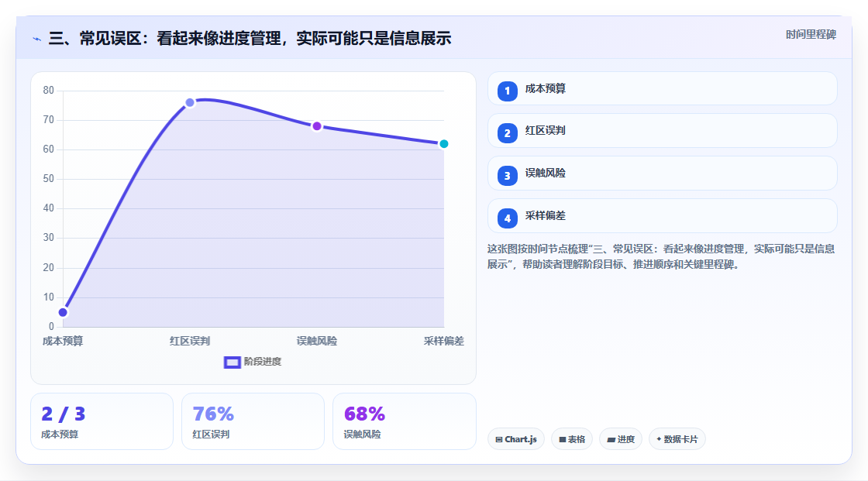
Task: Click the description paragraph starting 这张图按时间节点
Action: [x=661, y=257]
